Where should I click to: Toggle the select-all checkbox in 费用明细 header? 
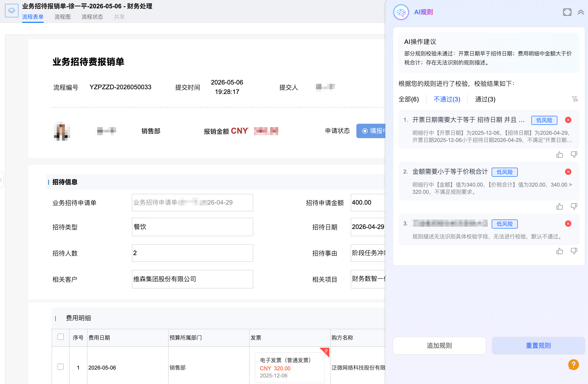tap(61, 337)
